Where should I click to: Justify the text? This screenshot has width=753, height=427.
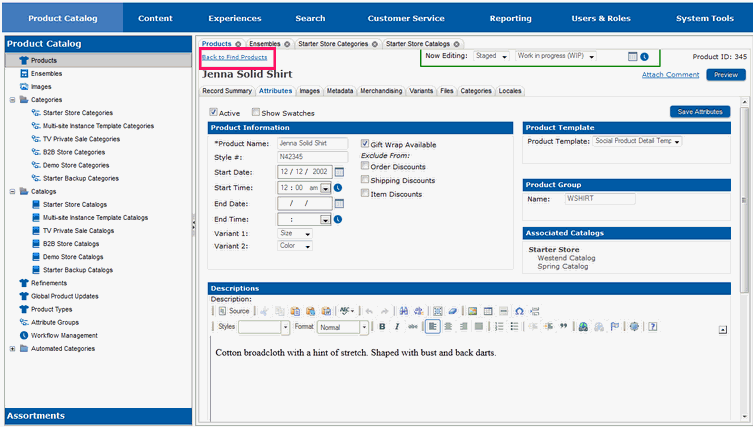click(479, 327)
